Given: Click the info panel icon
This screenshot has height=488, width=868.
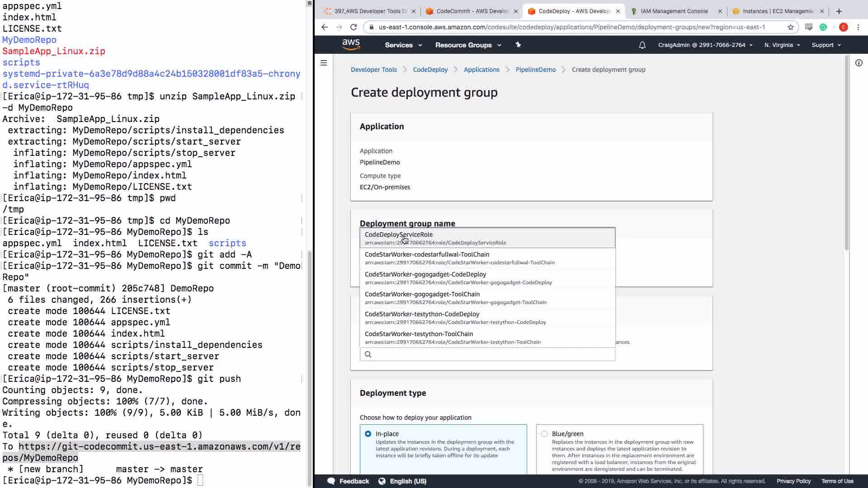Looking at the screenshot, I should [859, 63].
